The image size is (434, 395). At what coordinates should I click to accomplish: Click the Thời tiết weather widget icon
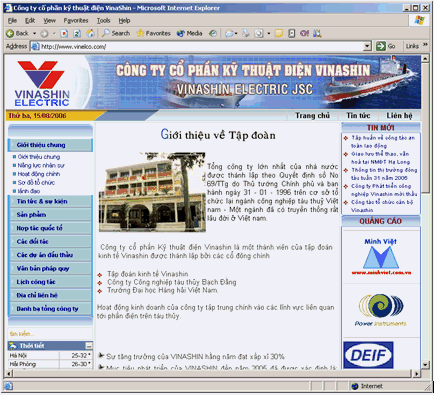click(13, 346)
